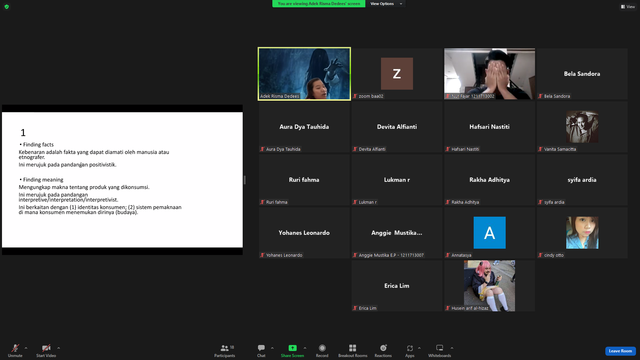This screenshot has height=360, width=640.
Task: Open the View Options dropdown
Action: pyautogui.click(x=386, y=4)
